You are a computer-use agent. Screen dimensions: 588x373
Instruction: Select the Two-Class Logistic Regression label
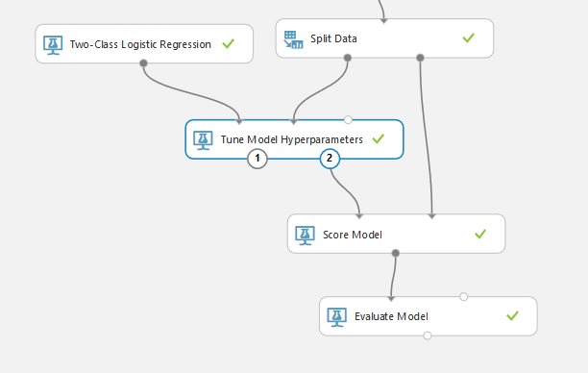pos(140,44)
